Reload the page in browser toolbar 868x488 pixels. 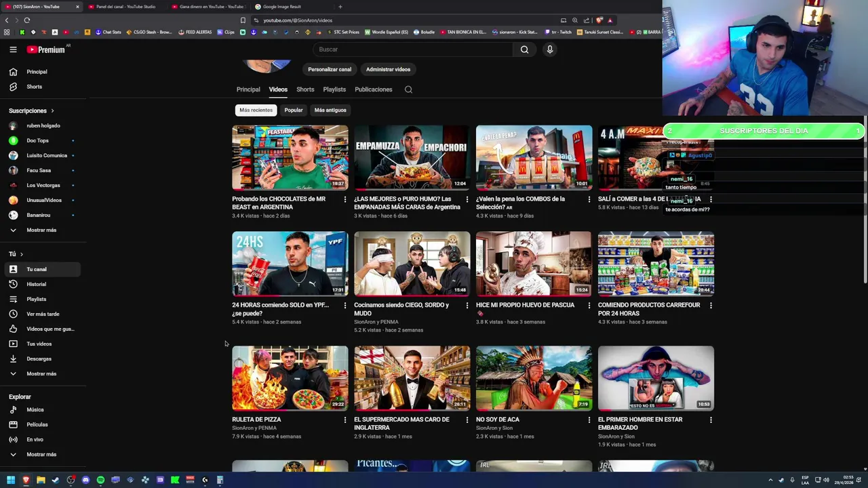26,20
